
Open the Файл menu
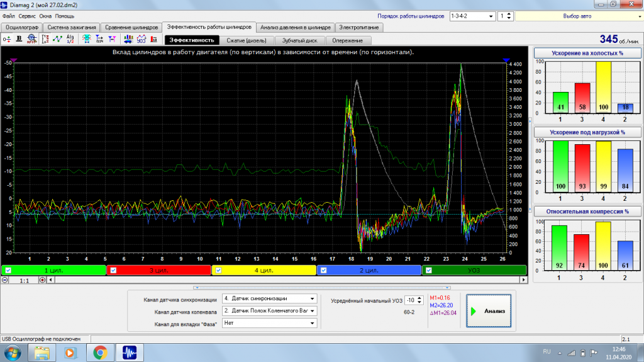[9, 16]
